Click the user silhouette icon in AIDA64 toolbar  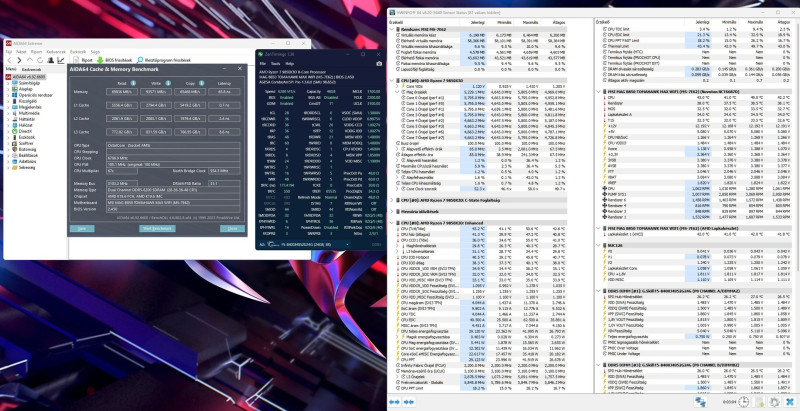[x=51, y=60]
